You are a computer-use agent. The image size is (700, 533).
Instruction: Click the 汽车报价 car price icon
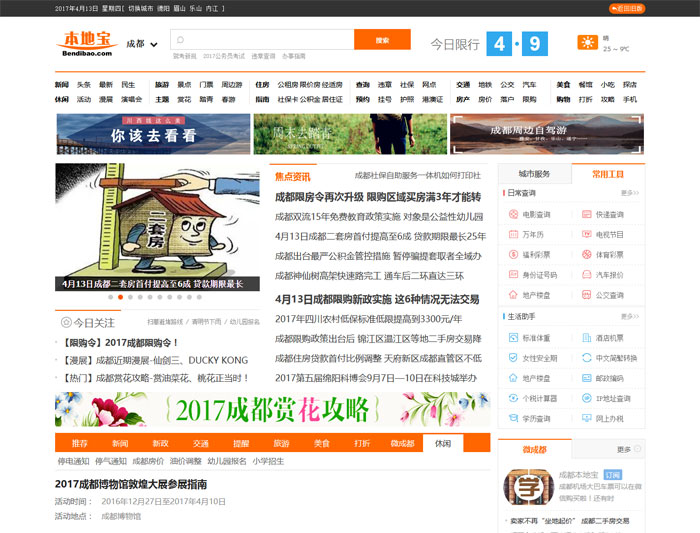point(585,275)
